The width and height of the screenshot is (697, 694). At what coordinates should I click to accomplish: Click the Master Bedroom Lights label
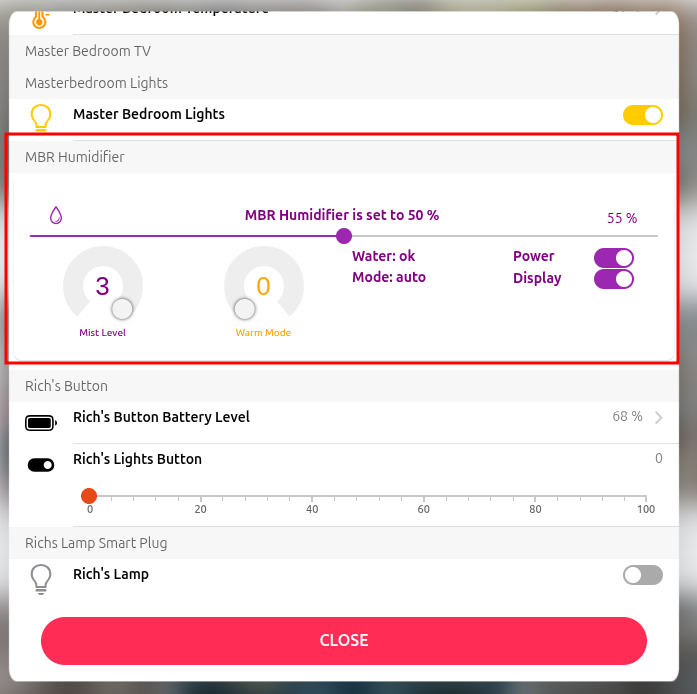click(149, 114)
